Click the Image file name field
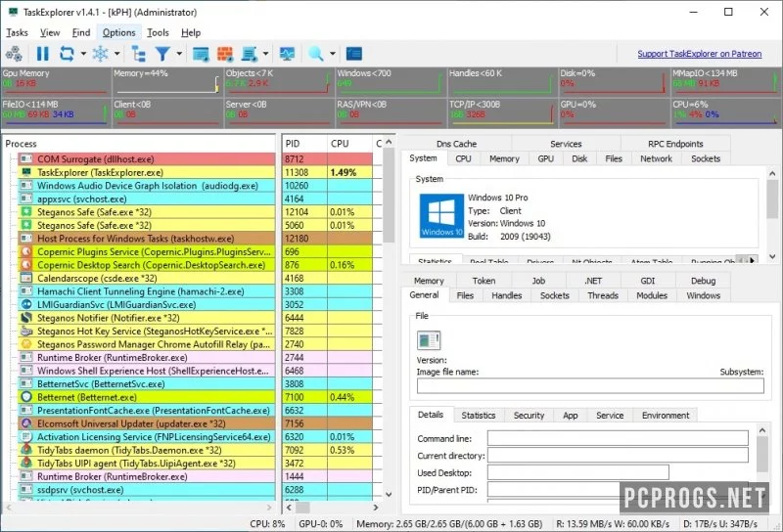The image size is (783, 532). (590, 385)
